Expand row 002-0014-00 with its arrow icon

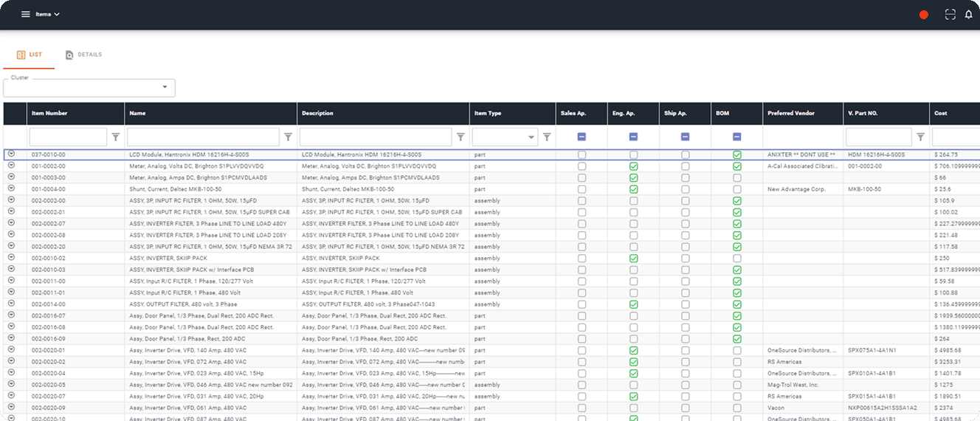point(11,304)
